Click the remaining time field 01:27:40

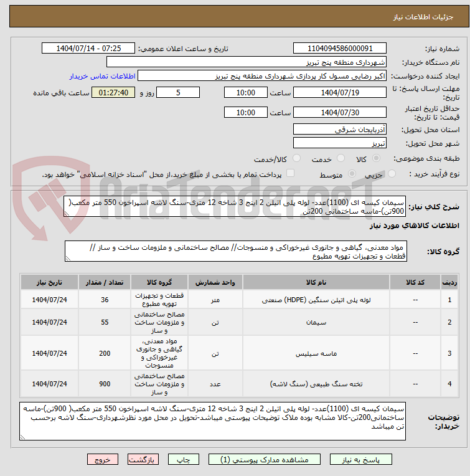113,93
